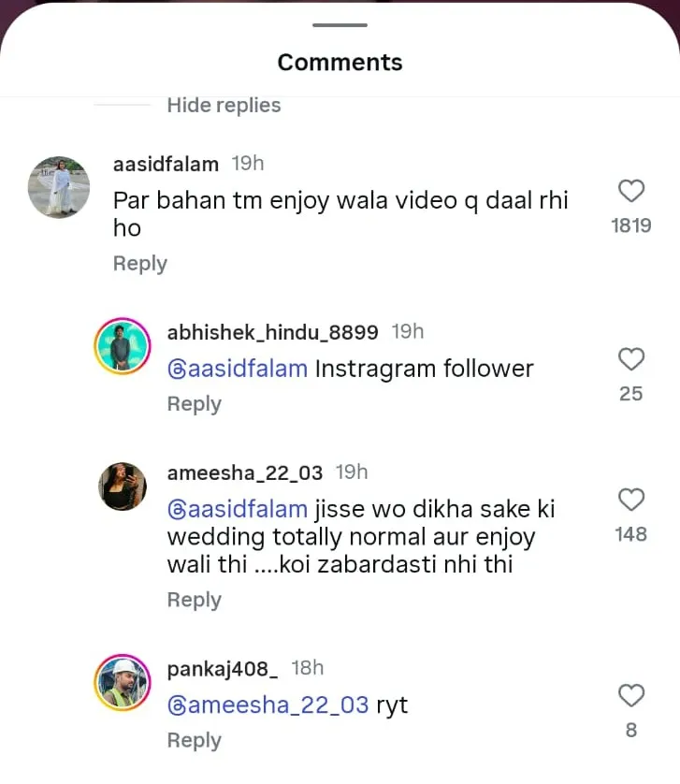The image size is (680, 784).
Task: Open aasidfalam's profile picture
Action: click(60, 187)
